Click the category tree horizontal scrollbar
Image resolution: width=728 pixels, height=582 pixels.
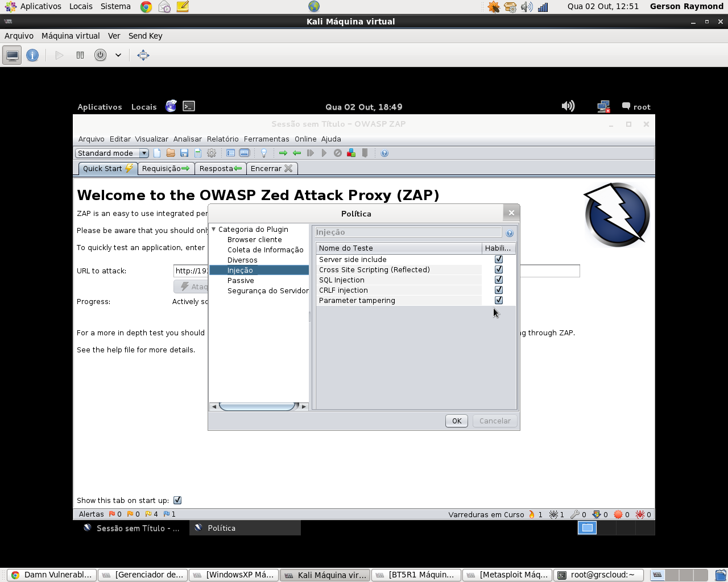coord(259,406)
